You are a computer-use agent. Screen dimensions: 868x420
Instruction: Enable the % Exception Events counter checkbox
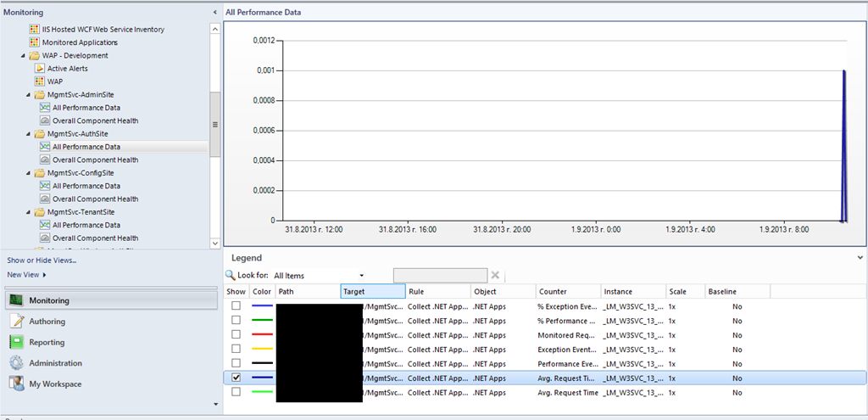236,305
